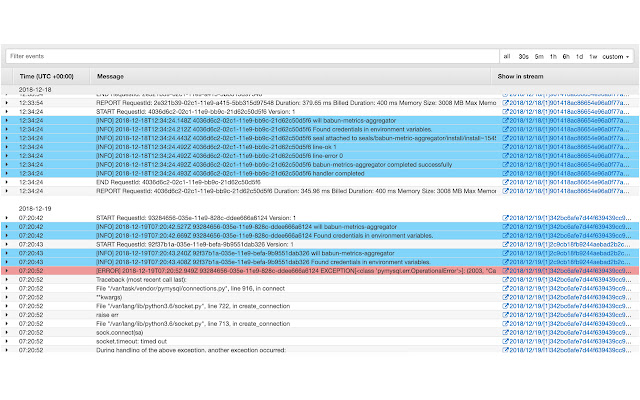This screenshot has width=640, height=400.
Task: Click external-link icon on 'START RequestId: 4036d6c2' row
Action: tap(505, 111)
